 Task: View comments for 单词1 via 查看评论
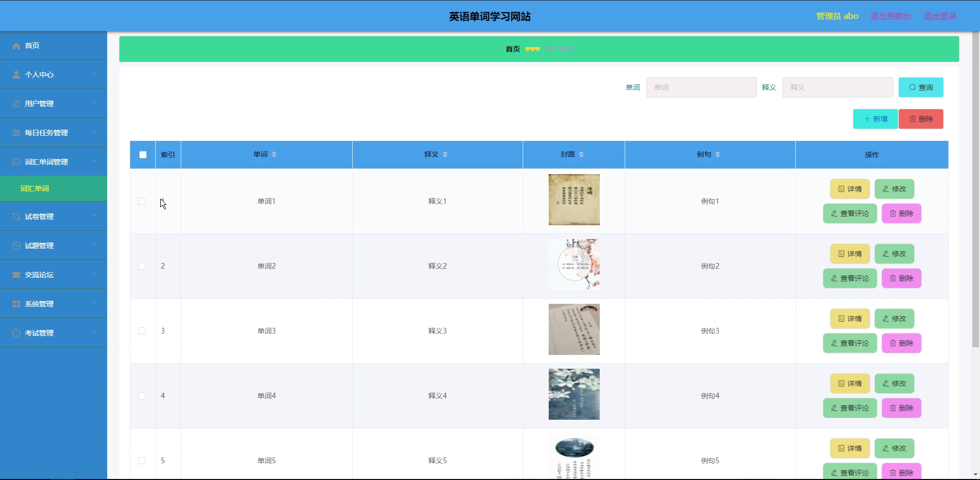850,214
